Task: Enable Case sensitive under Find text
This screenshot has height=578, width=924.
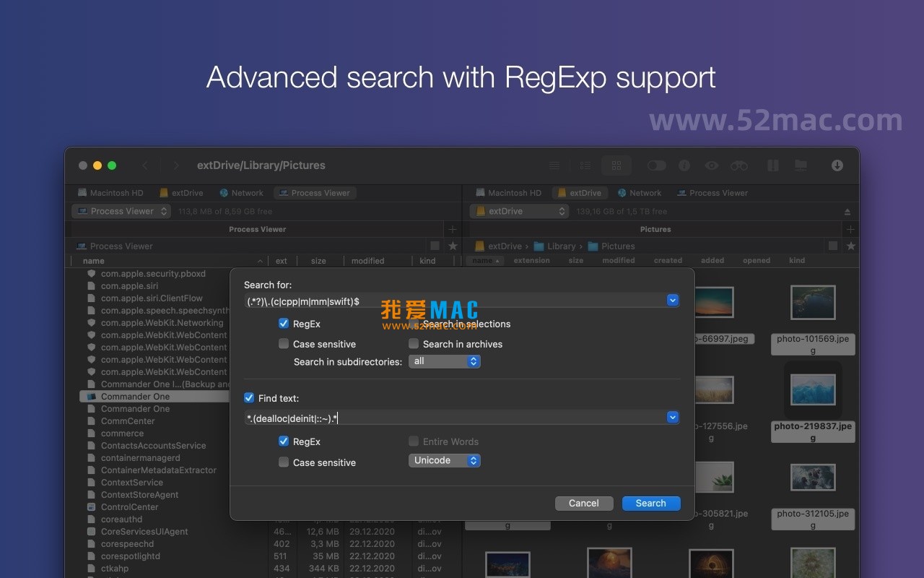Action: pyautogui.click(x=284, y=462)
